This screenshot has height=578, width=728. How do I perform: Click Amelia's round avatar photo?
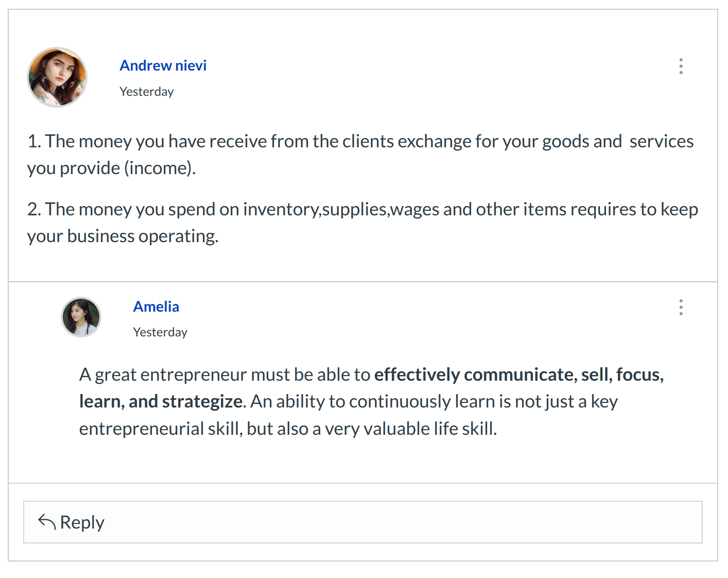pos(81,317)
